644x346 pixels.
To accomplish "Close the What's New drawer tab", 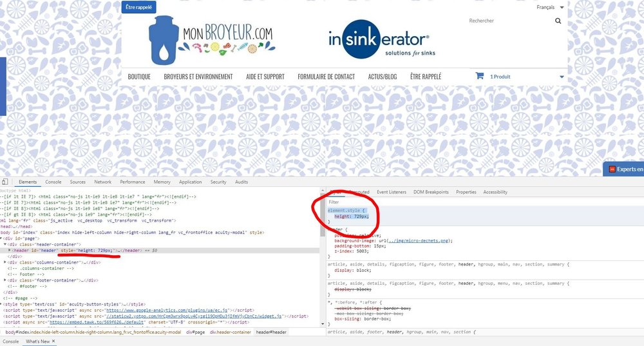I will 53,341.
